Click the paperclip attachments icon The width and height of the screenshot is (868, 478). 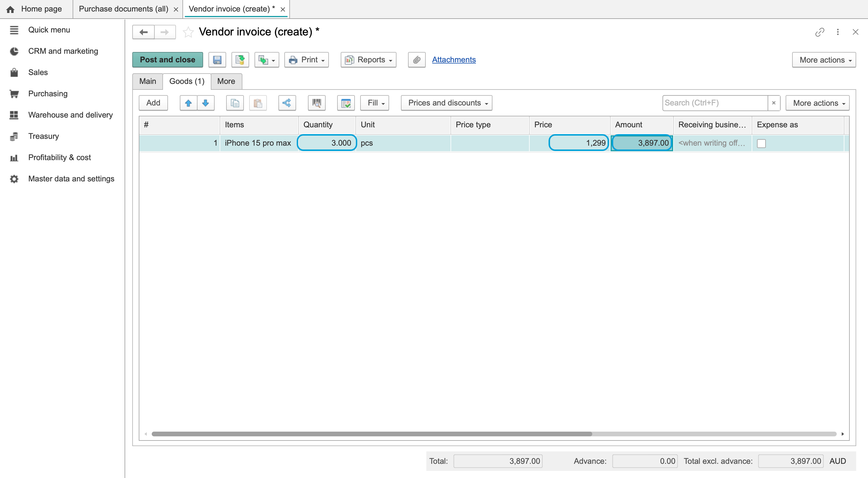(417, 60)
